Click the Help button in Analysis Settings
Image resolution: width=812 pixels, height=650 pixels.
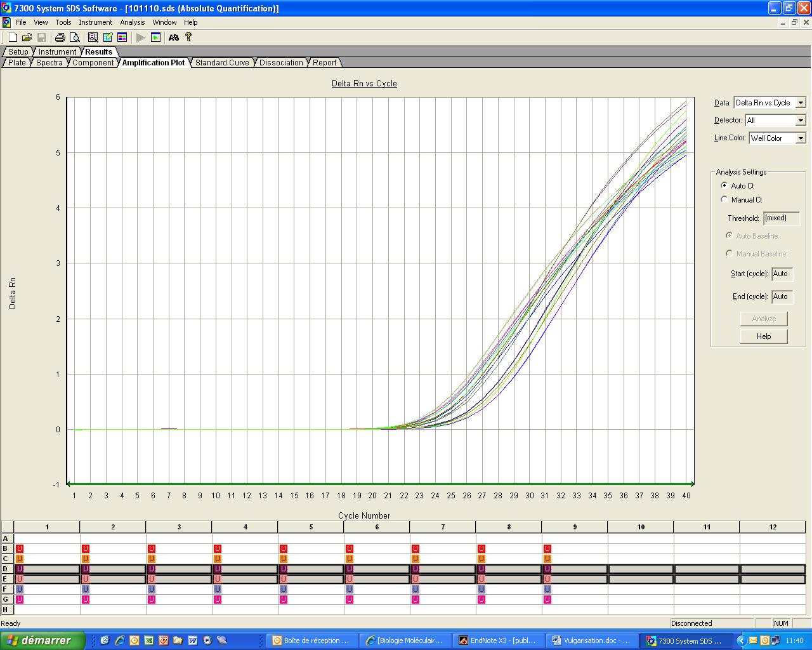[764, 336]
